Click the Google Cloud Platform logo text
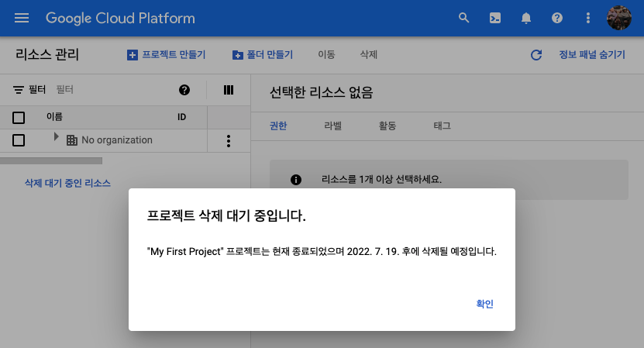The image size is (644, 348). 120,18
